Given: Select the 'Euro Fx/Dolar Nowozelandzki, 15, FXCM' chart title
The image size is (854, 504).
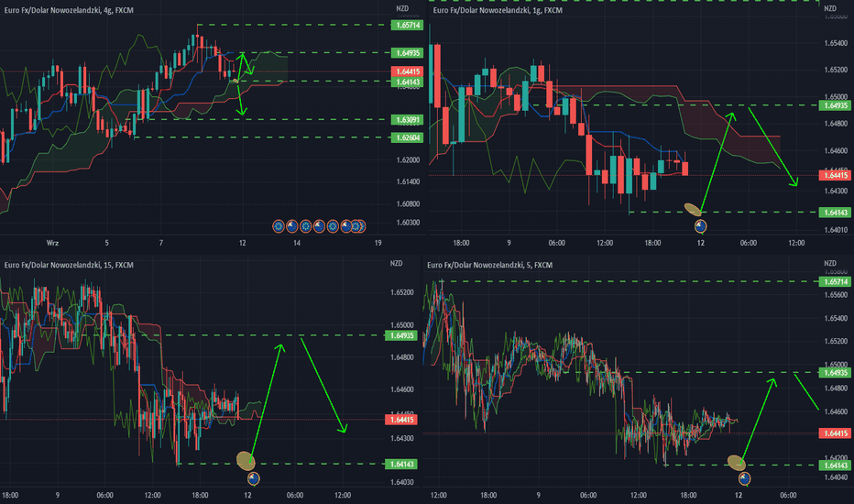Looking at the screenshot, I should click(69, 265).
